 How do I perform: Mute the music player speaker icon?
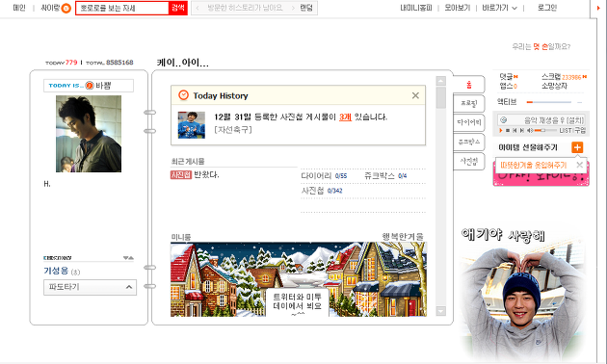530,131
